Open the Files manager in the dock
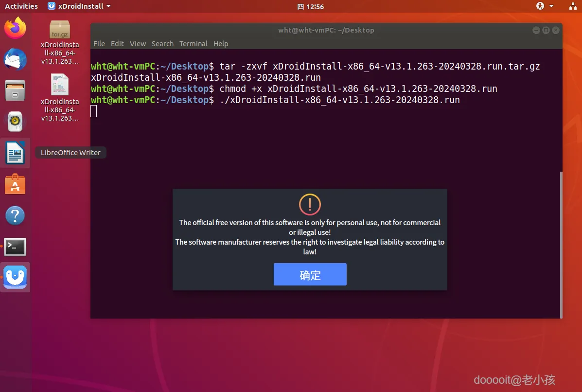This screenshot has width=582, height=392. [15, 90]
